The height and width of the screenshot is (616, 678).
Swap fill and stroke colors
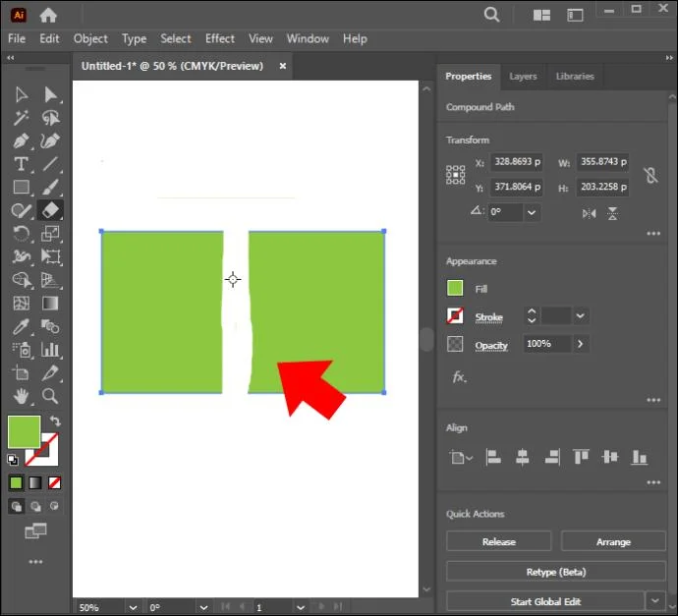54,420
